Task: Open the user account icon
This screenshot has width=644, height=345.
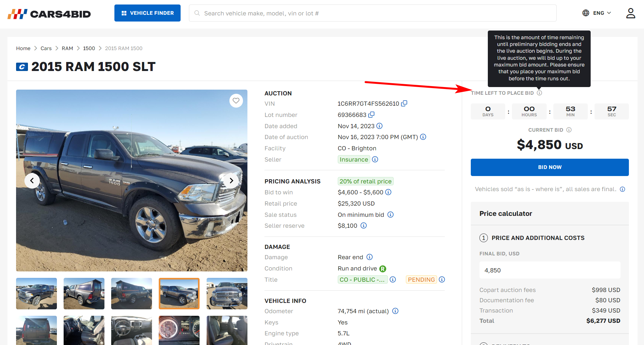Action: point(631,13)
